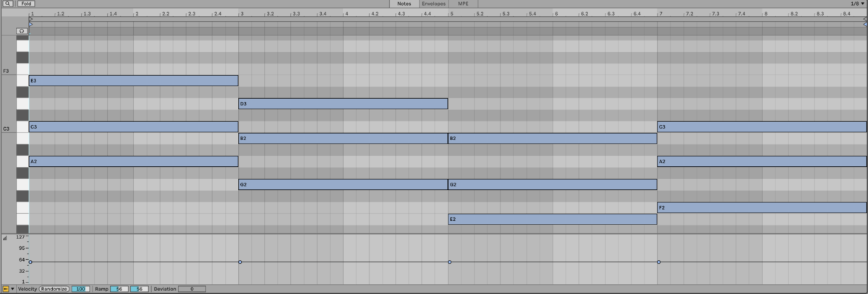
Task: Click position 7.4 on the time ruler
Action: tap(741, 14)
